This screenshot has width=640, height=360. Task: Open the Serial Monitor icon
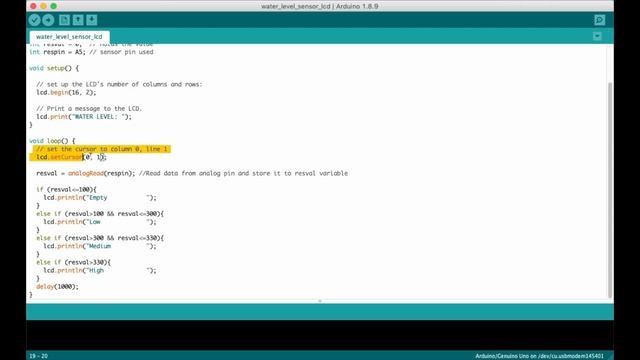pyautogui.click(x=599, y=20)
